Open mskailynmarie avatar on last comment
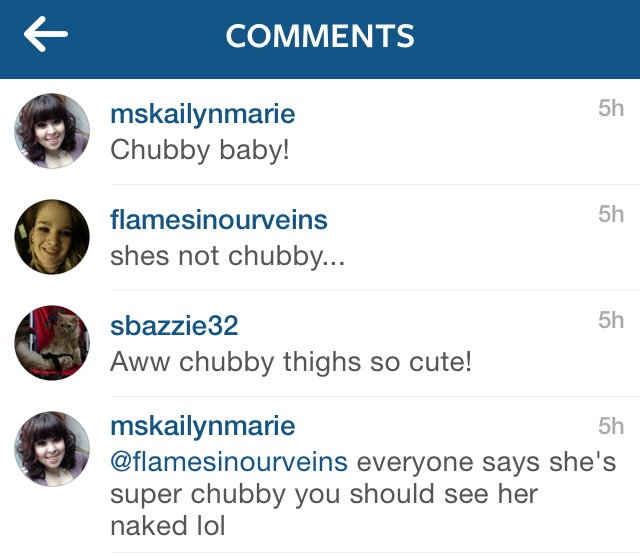 [52, 449]
